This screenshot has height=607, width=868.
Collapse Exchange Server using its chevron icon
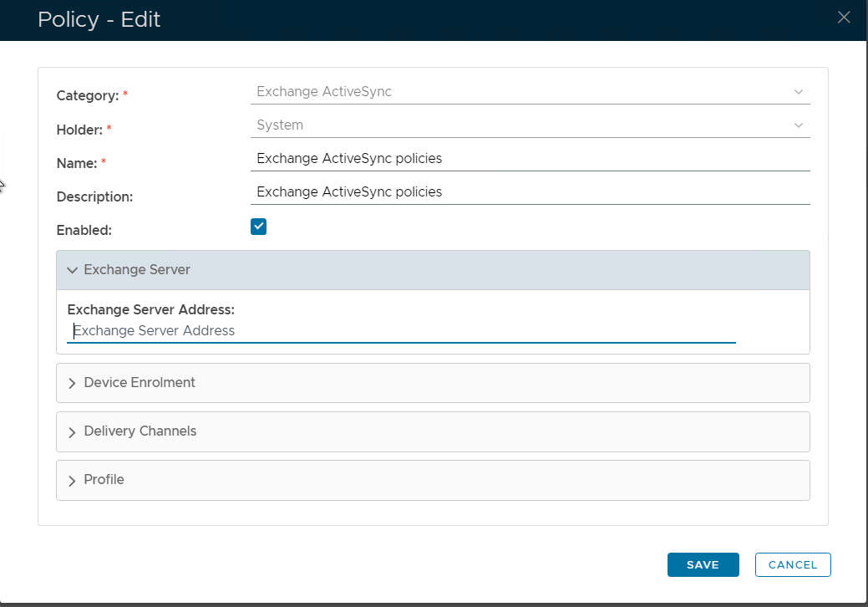[x=72, y=270]
